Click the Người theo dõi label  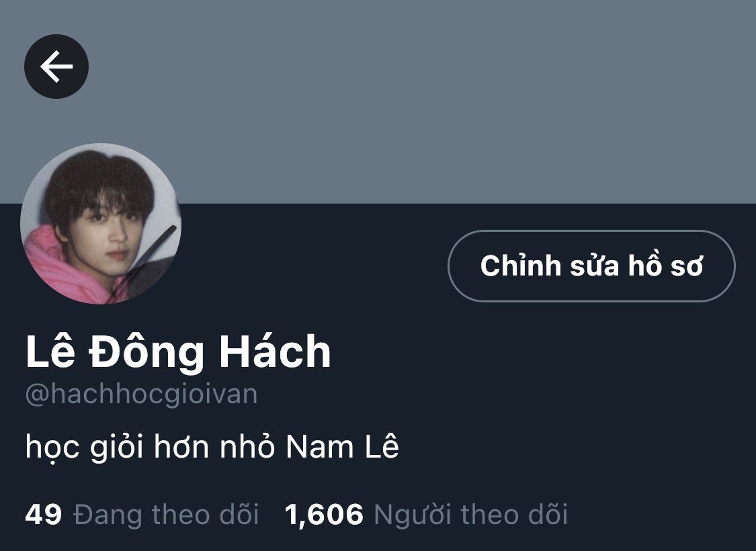click(x=471, y=514)
